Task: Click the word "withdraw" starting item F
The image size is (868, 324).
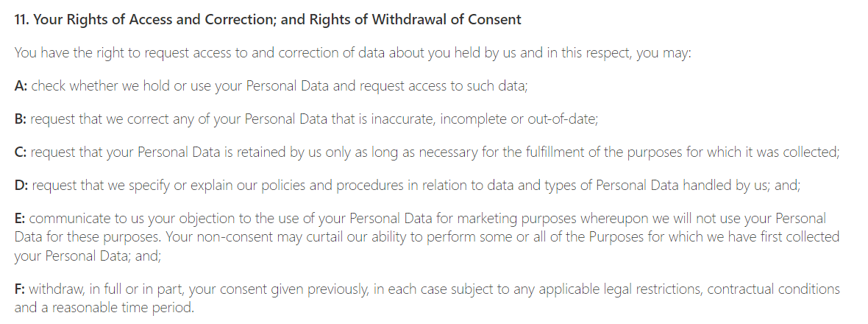Action: click(x=54, y=289)
